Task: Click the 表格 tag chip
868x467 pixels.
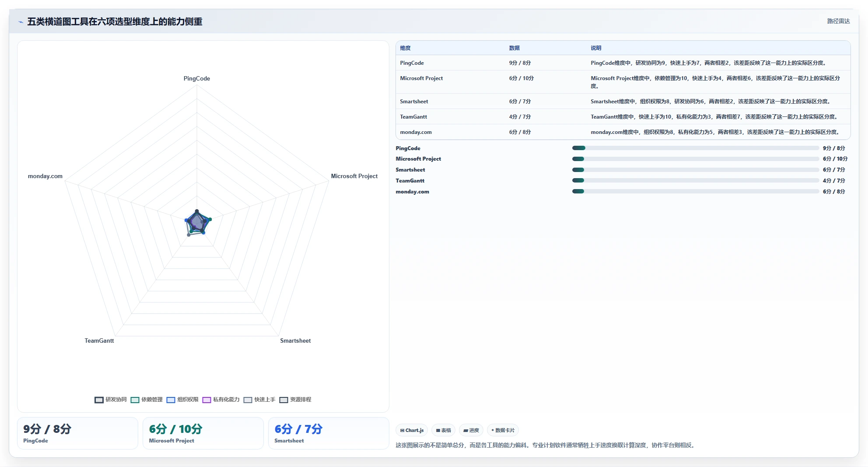Action: [x=443, y=430]
